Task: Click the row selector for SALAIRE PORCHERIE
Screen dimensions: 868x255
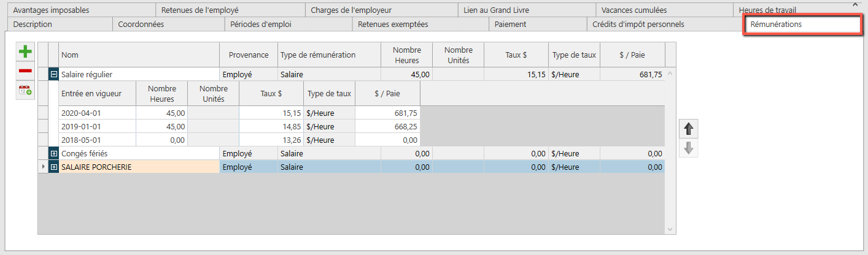Action: point(43,167)
